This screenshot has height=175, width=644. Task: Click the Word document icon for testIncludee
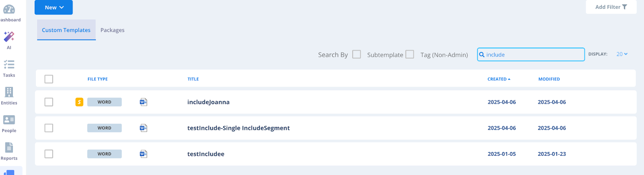coord(143,154)
